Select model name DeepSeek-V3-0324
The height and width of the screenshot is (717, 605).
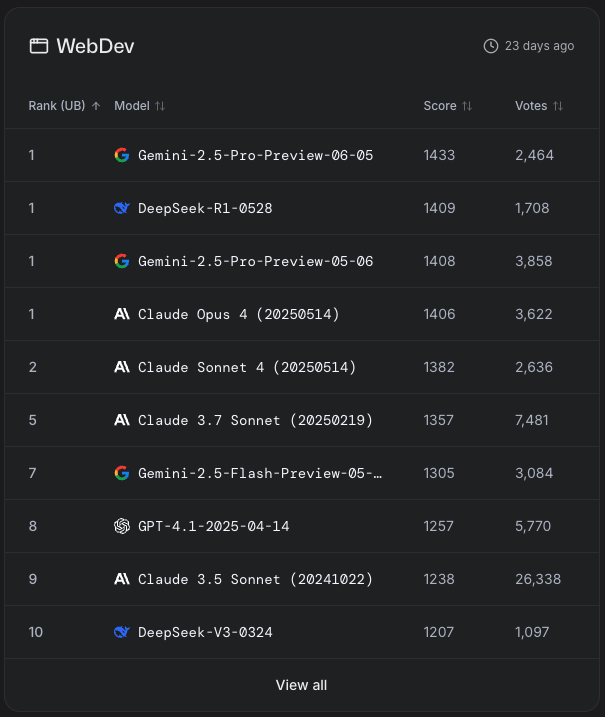pyautogui.click(x=205, y=632)
